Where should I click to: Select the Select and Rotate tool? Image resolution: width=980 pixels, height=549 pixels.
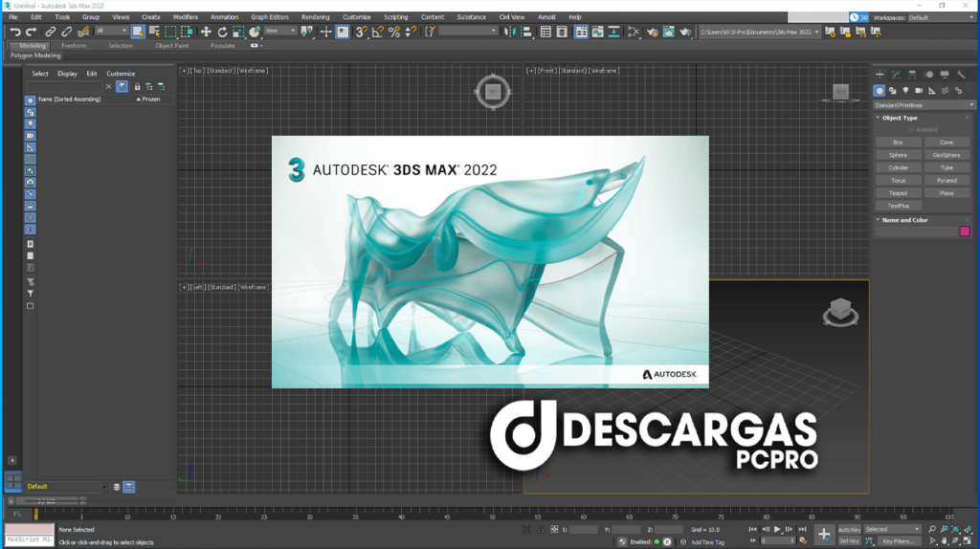tap(222, 32)
